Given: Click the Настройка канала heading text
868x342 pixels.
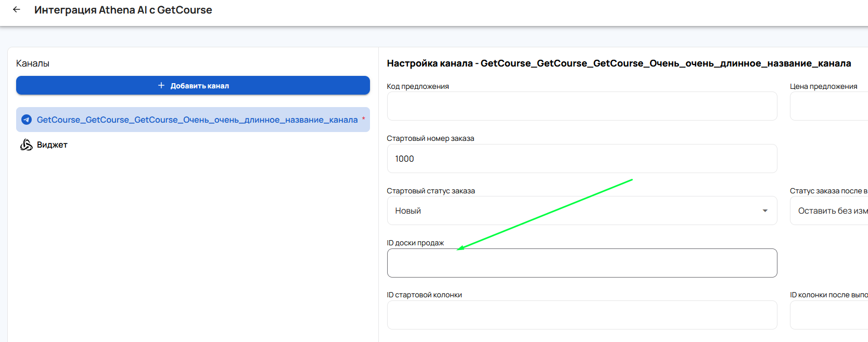Looking at the screenshot, I should pyautogui.click(x=619, y=63).
